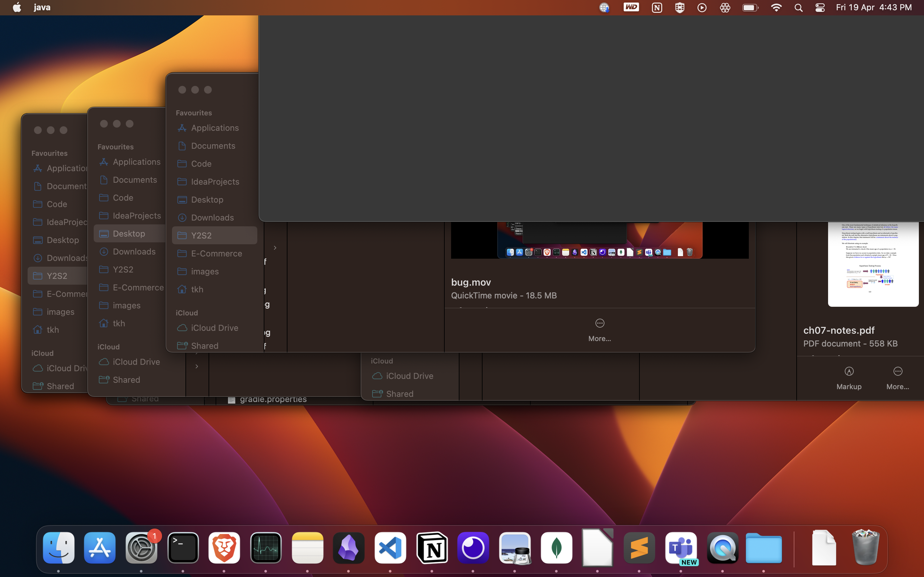Launch Notion app in the dock
This screenshot has width=924, height=577.
point(432,548)
